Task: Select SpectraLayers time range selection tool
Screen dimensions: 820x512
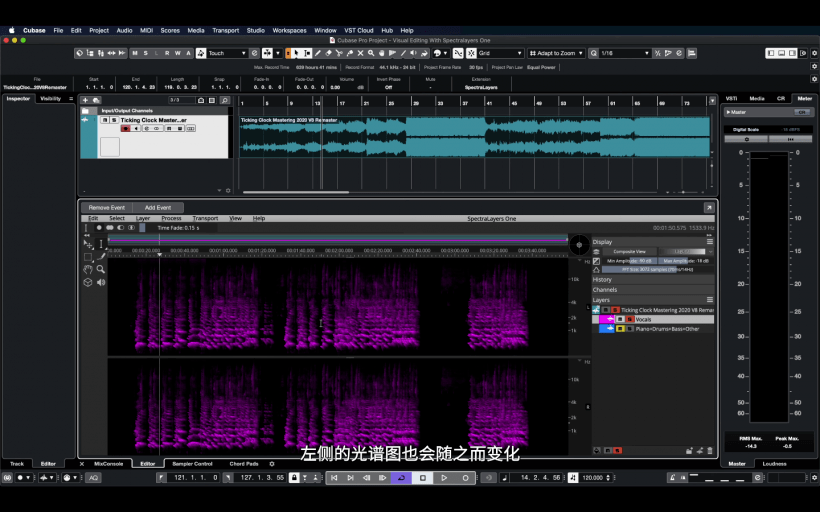Action: [101, 244]
